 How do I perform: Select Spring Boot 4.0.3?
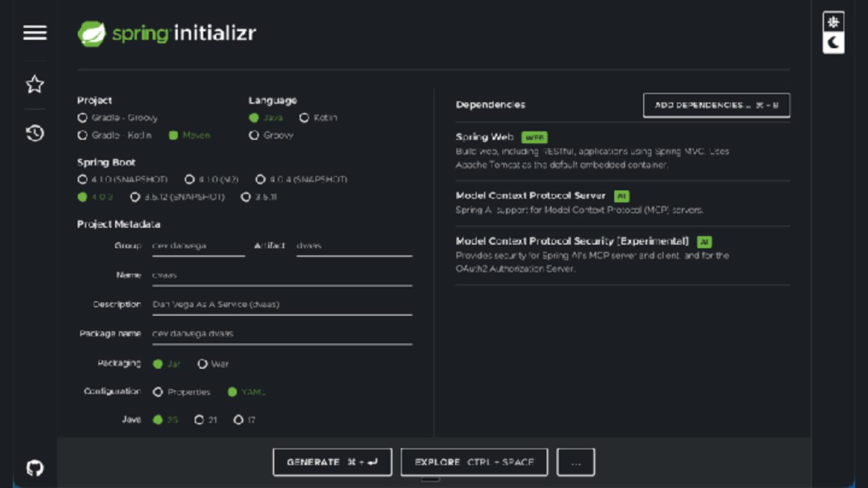click(95, 197)
